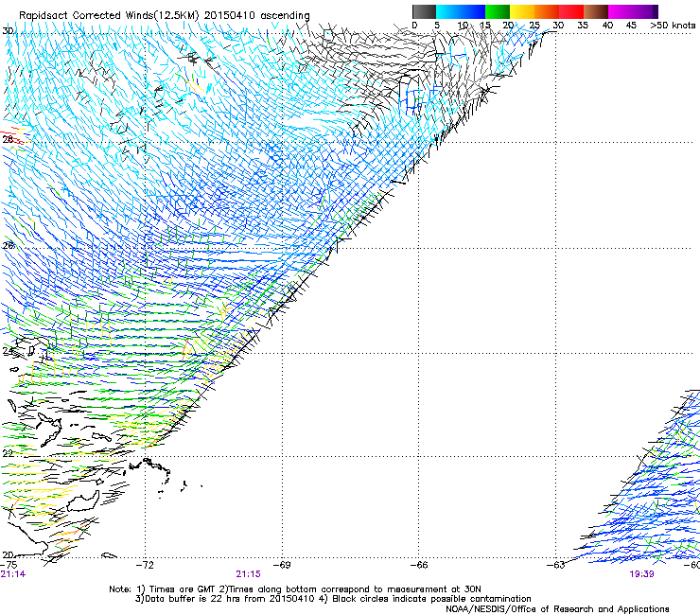Image resolution: width=700 pixels, height=615 pixels.
Task: Click the 'Data buffer is 22 hrs' note
Action: coord(190,599)
